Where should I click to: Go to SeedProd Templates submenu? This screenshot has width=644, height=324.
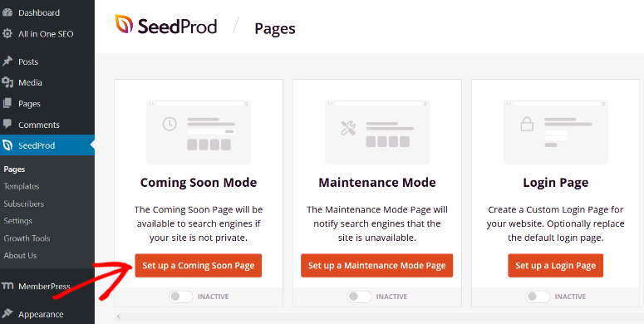coord(22,186)
